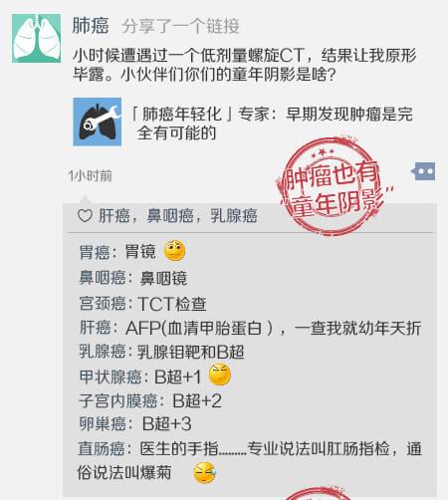Tap commenter name 胃癌
448x500 pixels.
pyautogui.click(x=95, y=252)
